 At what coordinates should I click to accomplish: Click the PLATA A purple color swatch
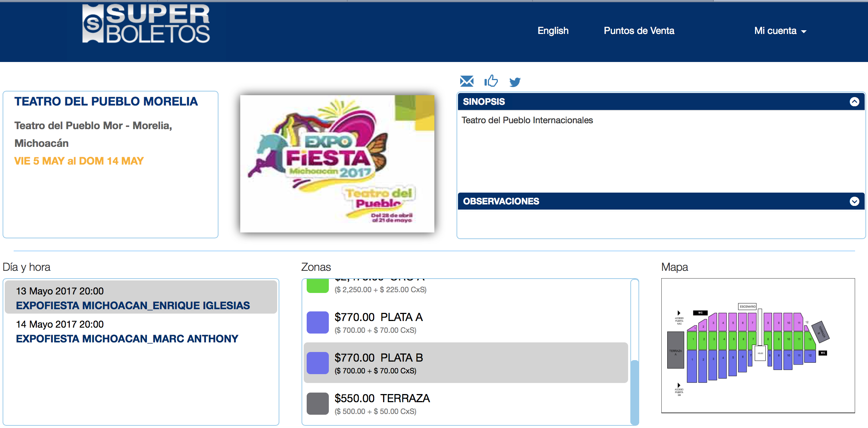point(317,322)
